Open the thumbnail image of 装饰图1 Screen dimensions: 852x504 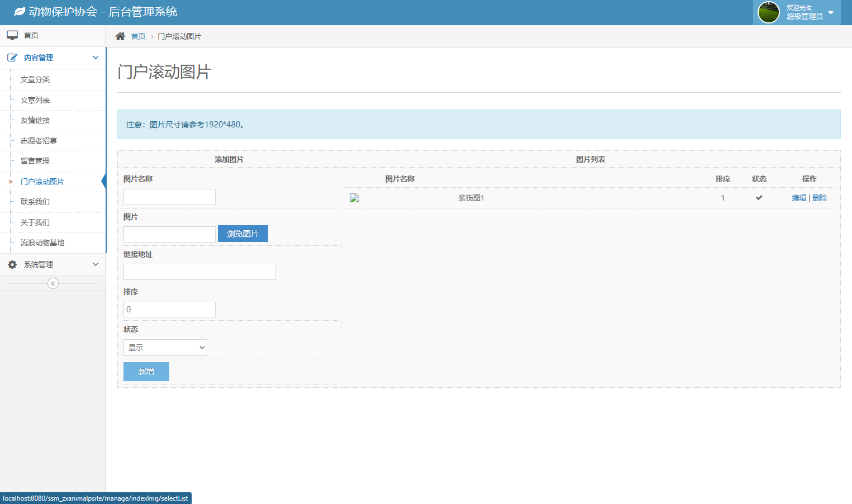pyautogui.click(x=354, y=198)
